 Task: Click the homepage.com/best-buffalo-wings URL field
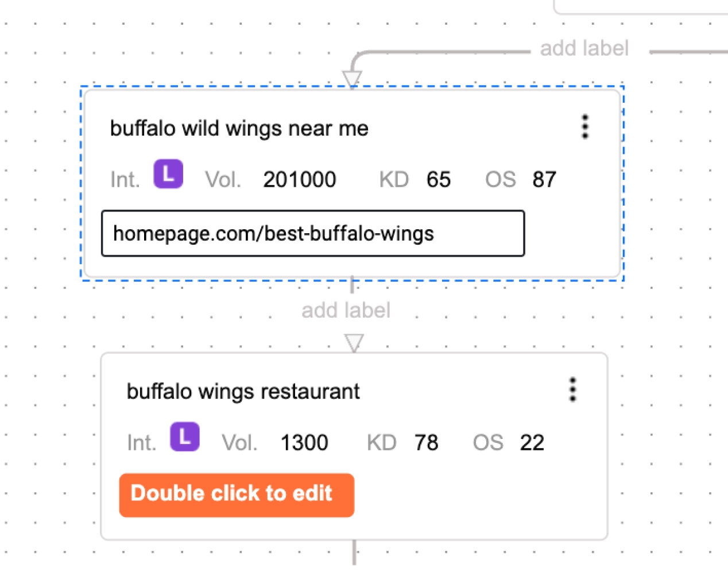pos(313,233)
